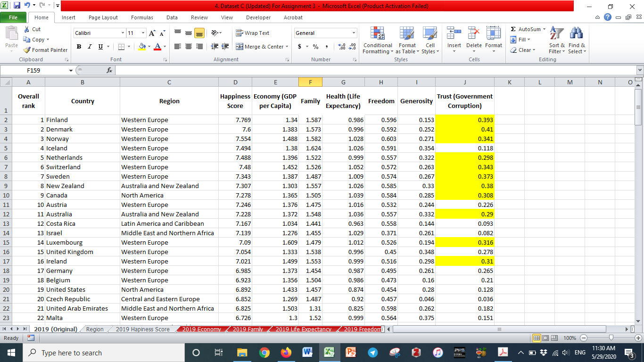Click the Save icon in Quick Access Toolbar
This screenshot has width=644, height=362.
pos(17,6)
